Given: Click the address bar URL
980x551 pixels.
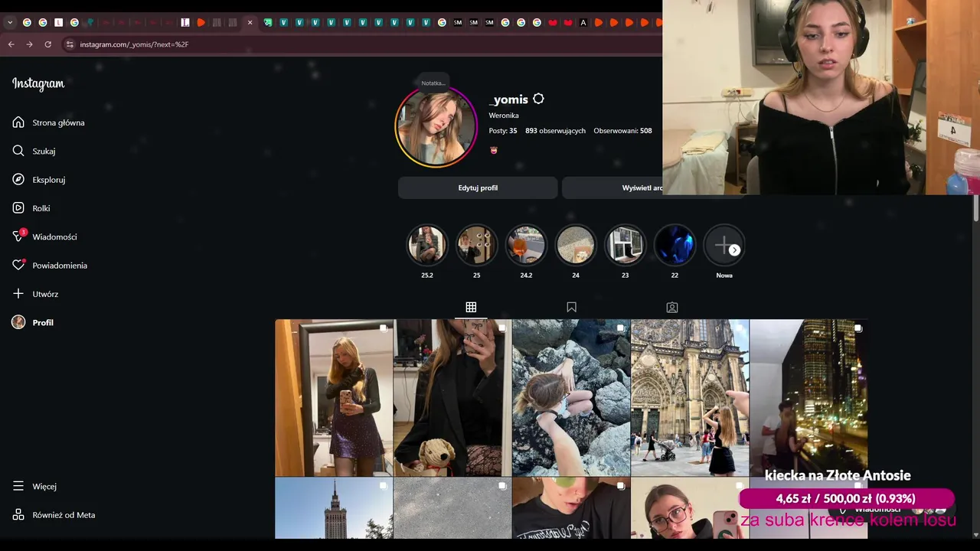Looking at the screenshot, I should 134,44.
